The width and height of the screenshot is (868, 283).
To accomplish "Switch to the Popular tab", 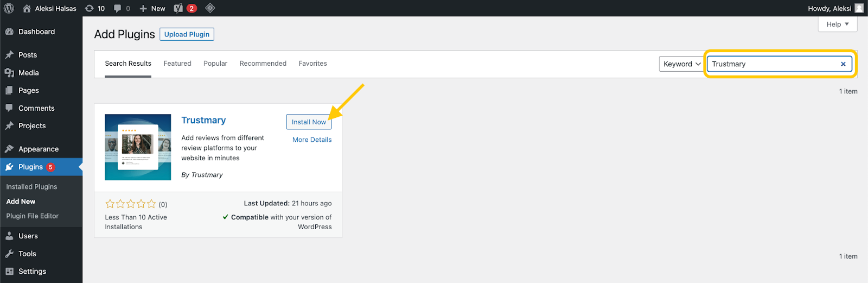I will tap(215, 64).
